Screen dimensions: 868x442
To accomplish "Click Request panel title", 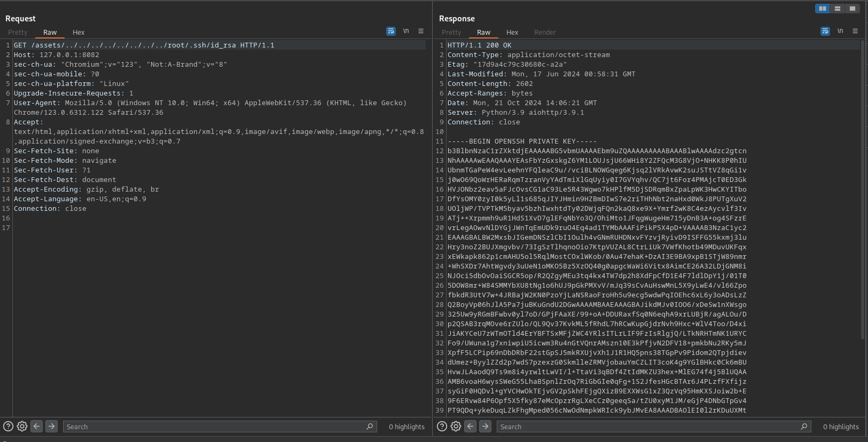I will 20,19.
